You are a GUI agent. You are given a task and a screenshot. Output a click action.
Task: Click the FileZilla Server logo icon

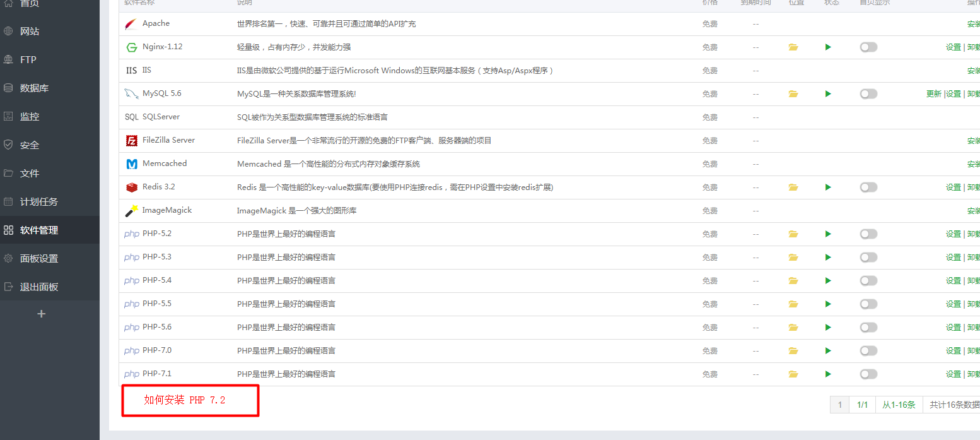132,141
